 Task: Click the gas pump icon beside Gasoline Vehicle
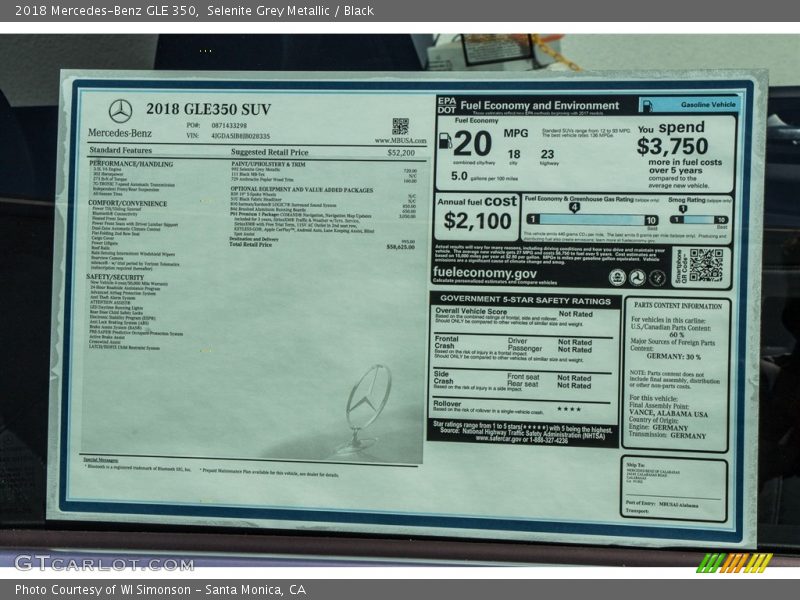coord(647,105)
